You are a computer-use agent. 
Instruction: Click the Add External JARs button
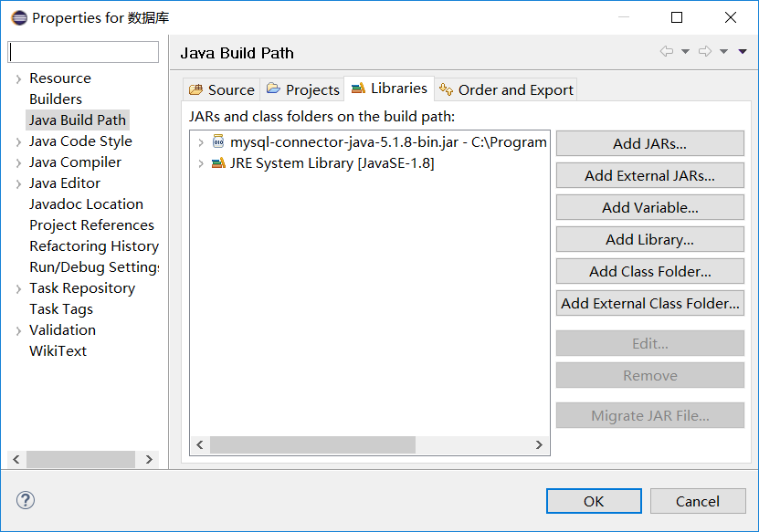649,175
